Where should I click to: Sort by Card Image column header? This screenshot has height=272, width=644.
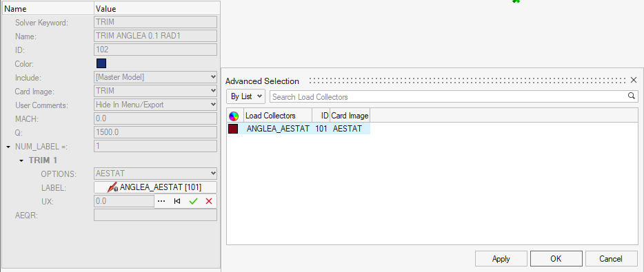[x=350, y=116]
